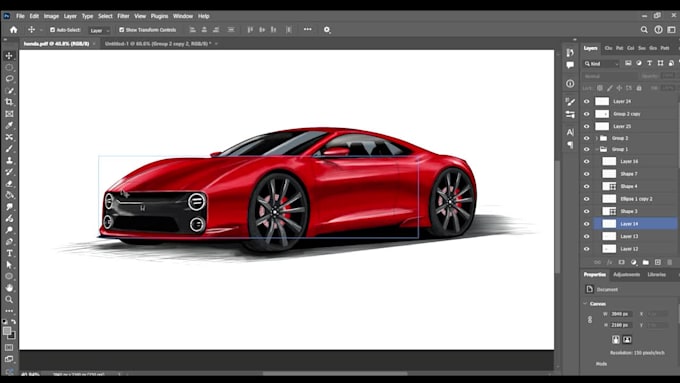
Task: Open the File menu
Action: click(x=20, y=16)
